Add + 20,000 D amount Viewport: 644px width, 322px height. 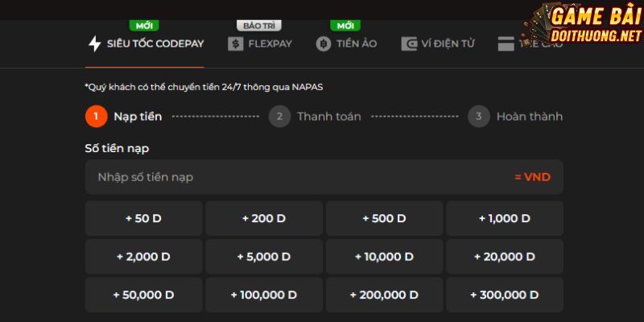tap(505, 257)
